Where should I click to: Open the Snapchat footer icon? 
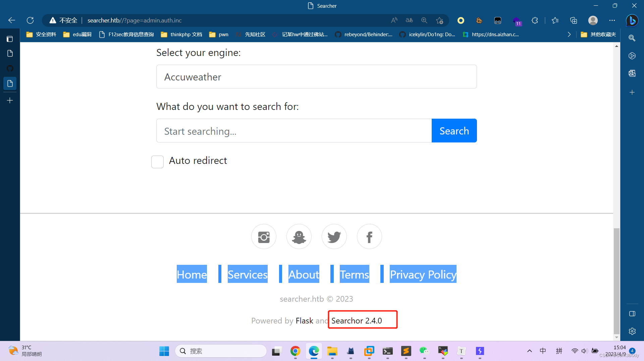(x=299, y=237)
